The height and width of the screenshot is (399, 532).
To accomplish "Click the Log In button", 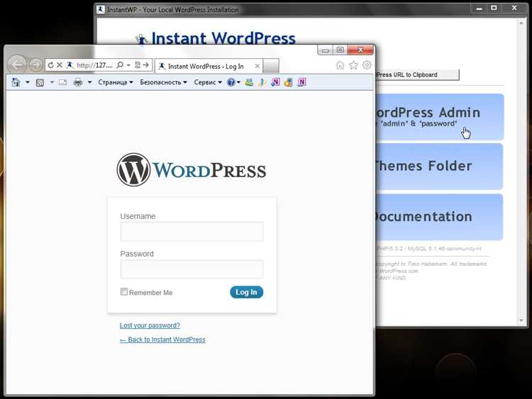I will 246,292.
